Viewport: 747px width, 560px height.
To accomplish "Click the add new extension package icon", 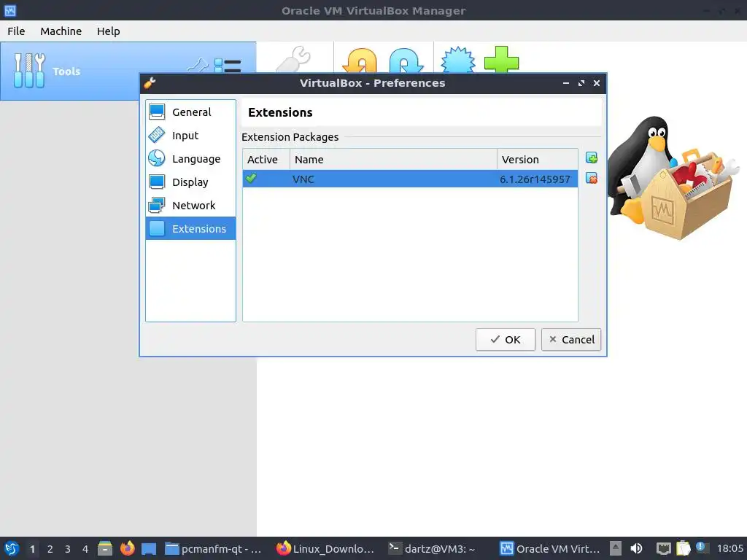I will coord(591,158).
